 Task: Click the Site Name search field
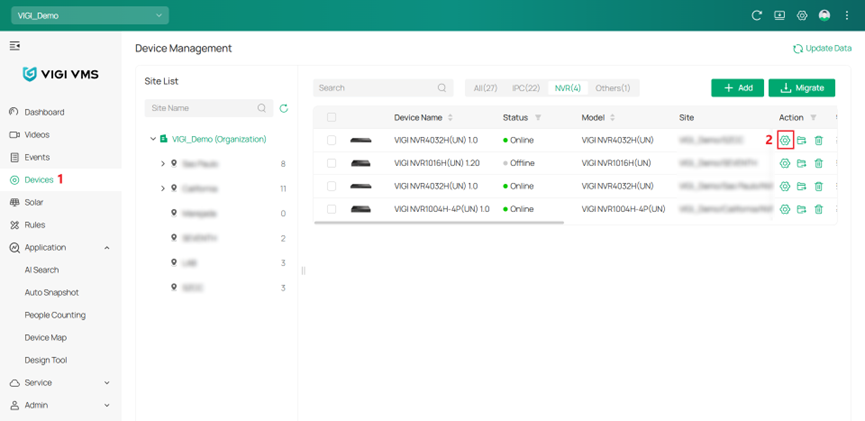pyautogui.click(x=200, y=108)
